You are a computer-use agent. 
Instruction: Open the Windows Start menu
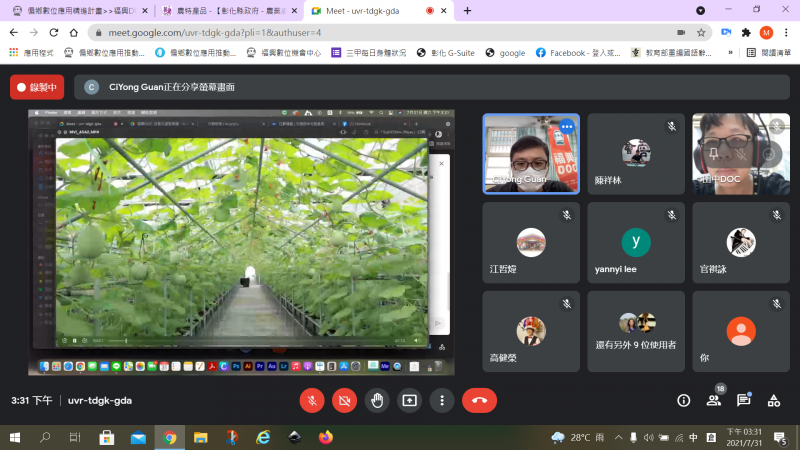tap(15, 437)
